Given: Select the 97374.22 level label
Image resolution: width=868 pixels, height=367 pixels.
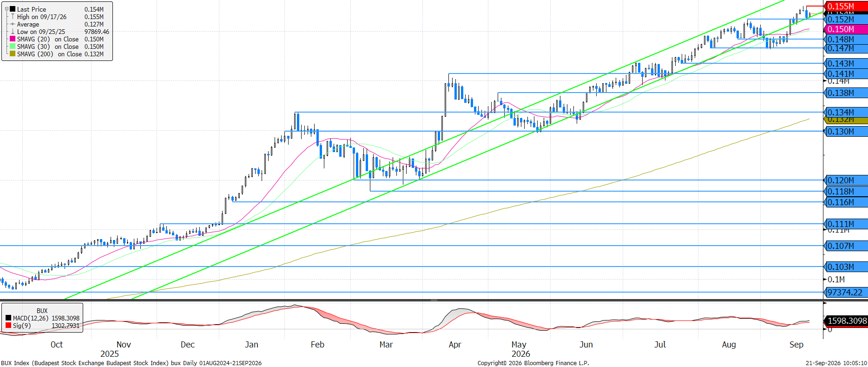Looking at the screenshot, I should (846, 293).
